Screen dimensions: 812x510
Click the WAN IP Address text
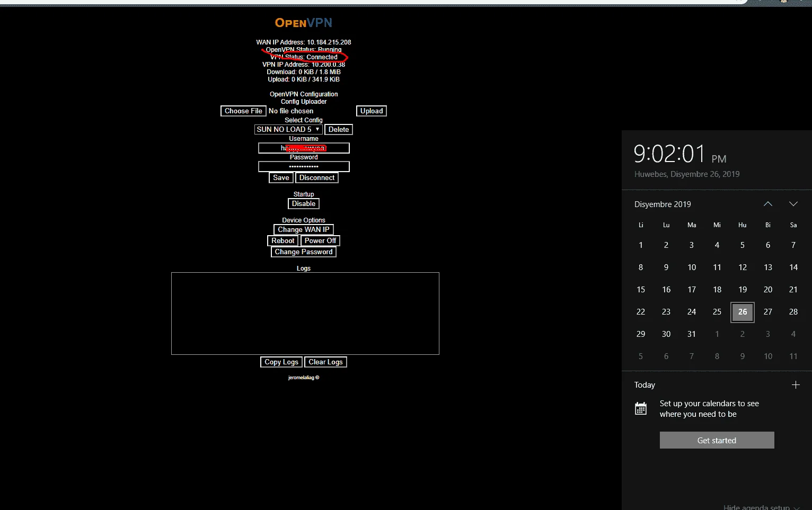coord(304,42)
